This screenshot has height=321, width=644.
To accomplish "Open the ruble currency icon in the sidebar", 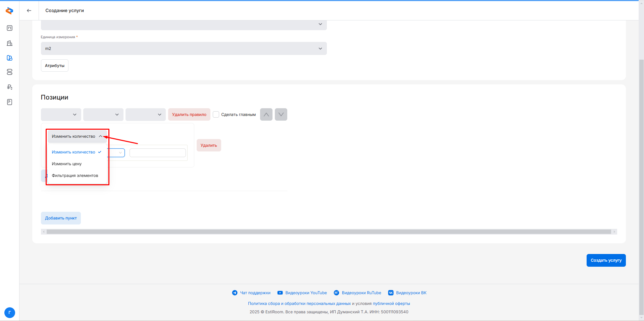I will 9,87.
